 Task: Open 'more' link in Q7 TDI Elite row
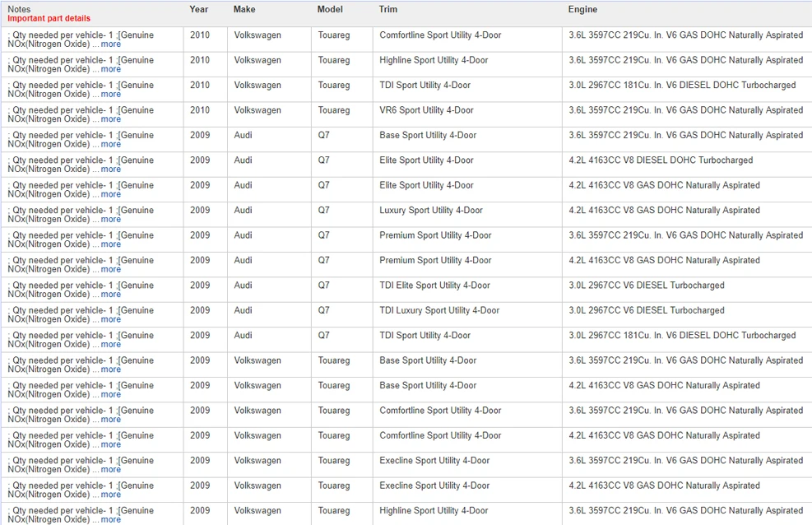pyautogui.click(x=111, y=294)
